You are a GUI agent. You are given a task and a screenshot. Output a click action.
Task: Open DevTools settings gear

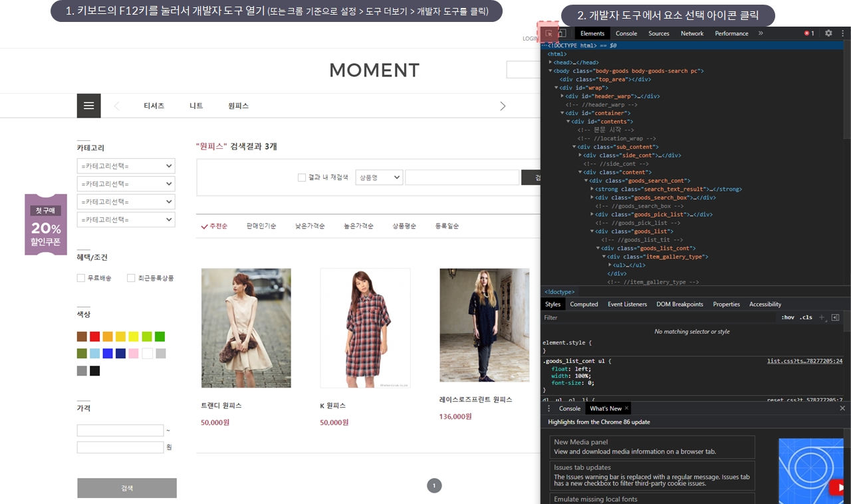[828, 33]
